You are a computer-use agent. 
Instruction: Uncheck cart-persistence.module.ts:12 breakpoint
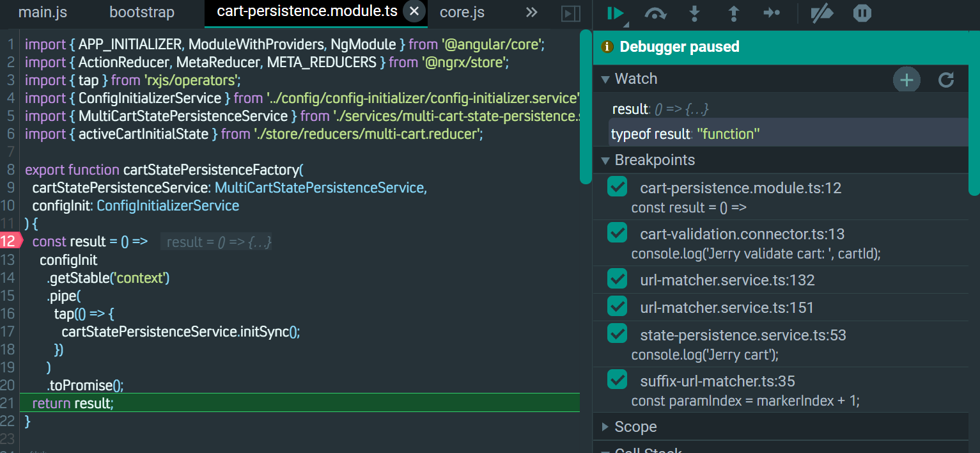click(618, 187)
